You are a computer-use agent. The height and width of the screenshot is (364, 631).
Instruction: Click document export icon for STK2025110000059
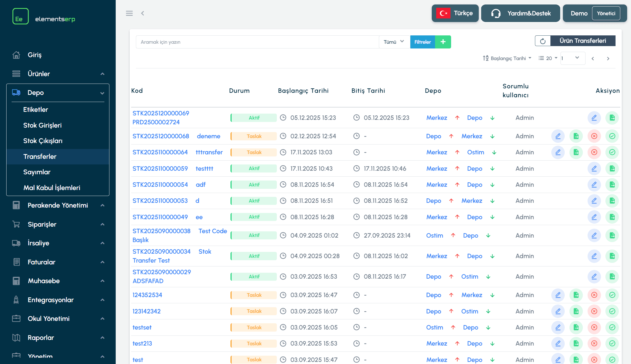pos(612,169)
